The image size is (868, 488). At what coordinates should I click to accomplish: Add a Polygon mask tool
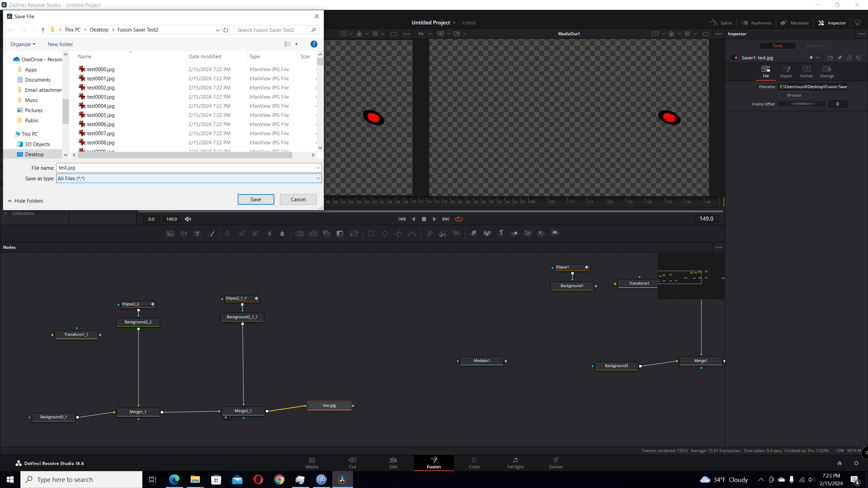(398, 233)
